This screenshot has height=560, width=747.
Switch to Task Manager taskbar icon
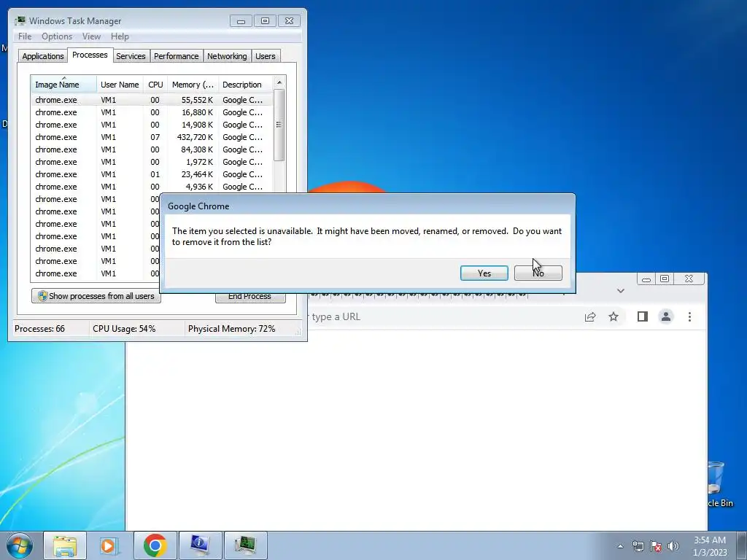pos(245,545)
